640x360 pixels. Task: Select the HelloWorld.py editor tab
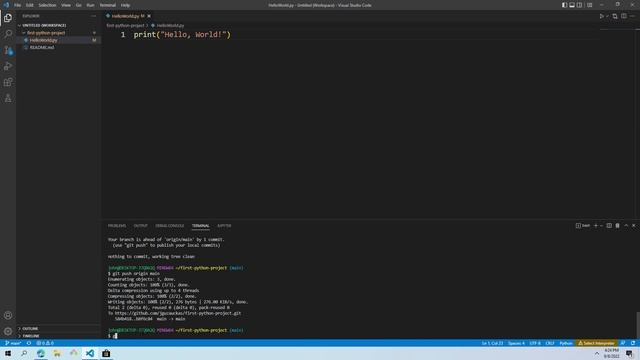click(125, 16)
